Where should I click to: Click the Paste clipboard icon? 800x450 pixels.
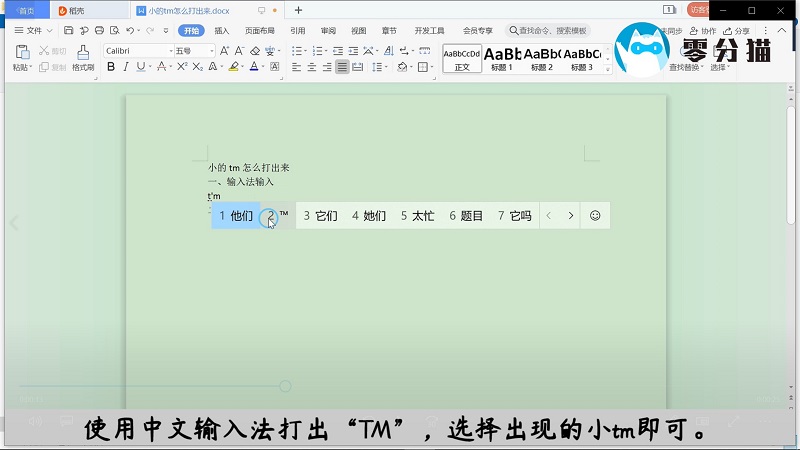point(22,52)
